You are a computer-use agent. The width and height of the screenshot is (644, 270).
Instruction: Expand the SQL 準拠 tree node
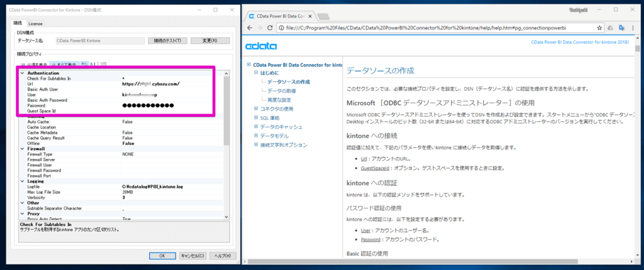(256, 118)
